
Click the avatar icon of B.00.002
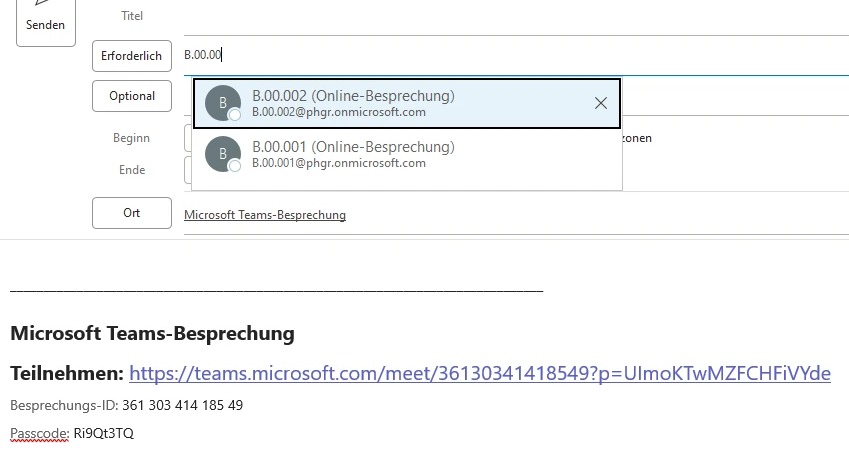pos(223,103)
